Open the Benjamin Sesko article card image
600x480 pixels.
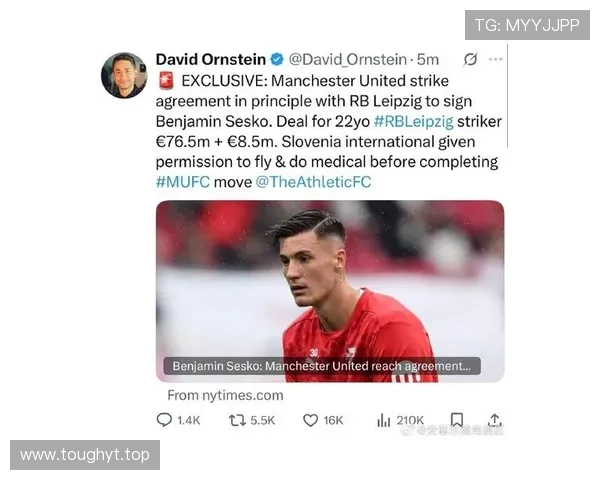pos(330,291)
